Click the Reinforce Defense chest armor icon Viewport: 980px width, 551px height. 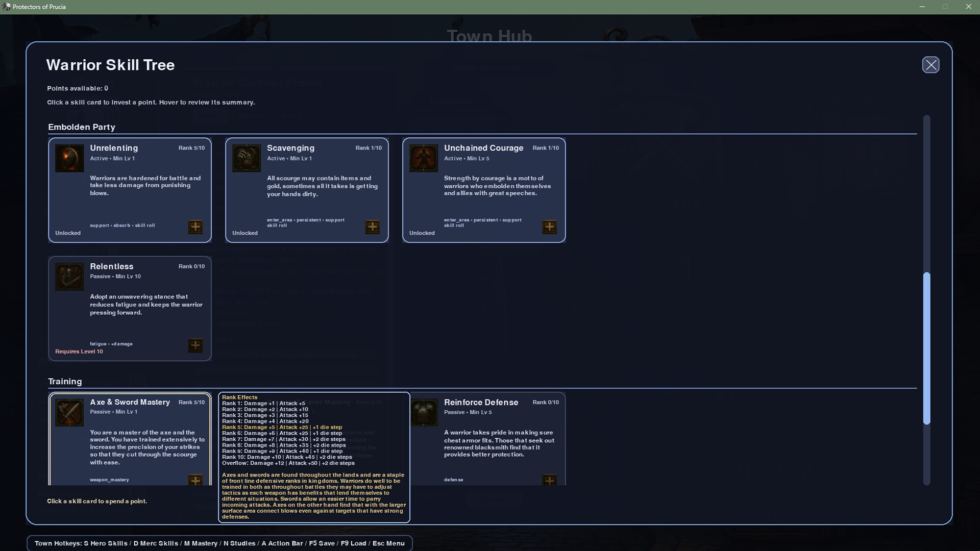(x=424, y=413)
